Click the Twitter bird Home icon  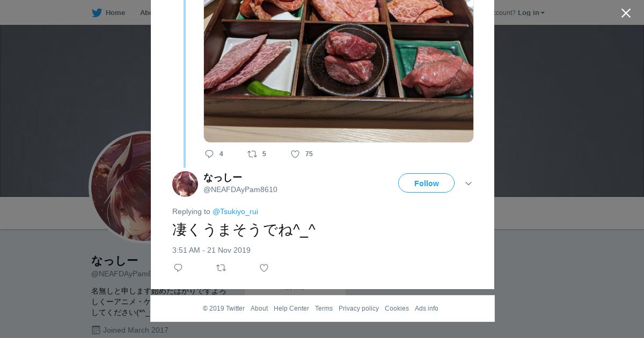click(x=97, y=13)
